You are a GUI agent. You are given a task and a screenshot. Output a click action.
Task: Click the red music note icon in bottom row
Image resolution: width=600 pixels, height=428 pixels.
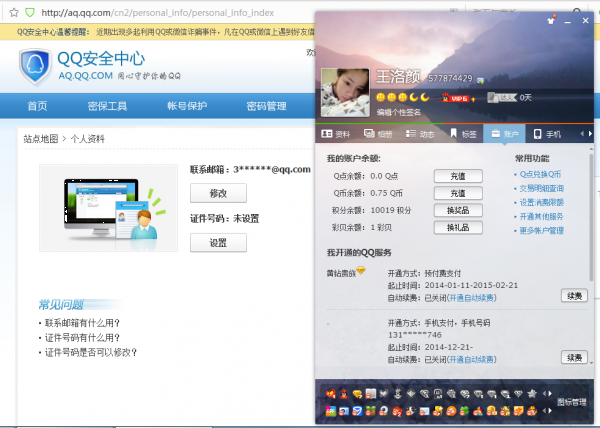(397, 411)
